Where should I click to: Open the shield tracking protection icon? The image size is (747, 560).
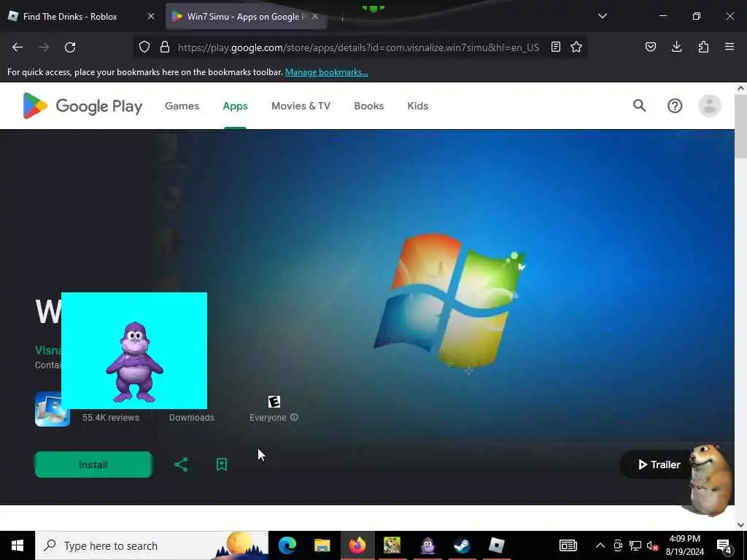point(144,47)
